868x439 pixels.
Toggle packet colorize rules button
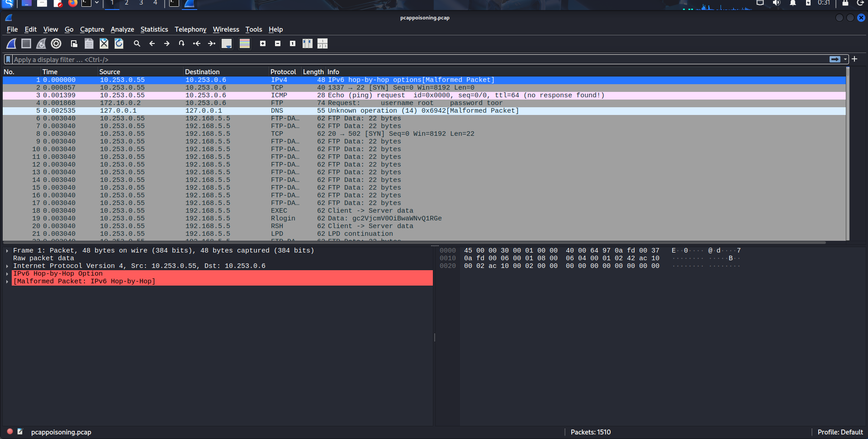click(245, 43)
